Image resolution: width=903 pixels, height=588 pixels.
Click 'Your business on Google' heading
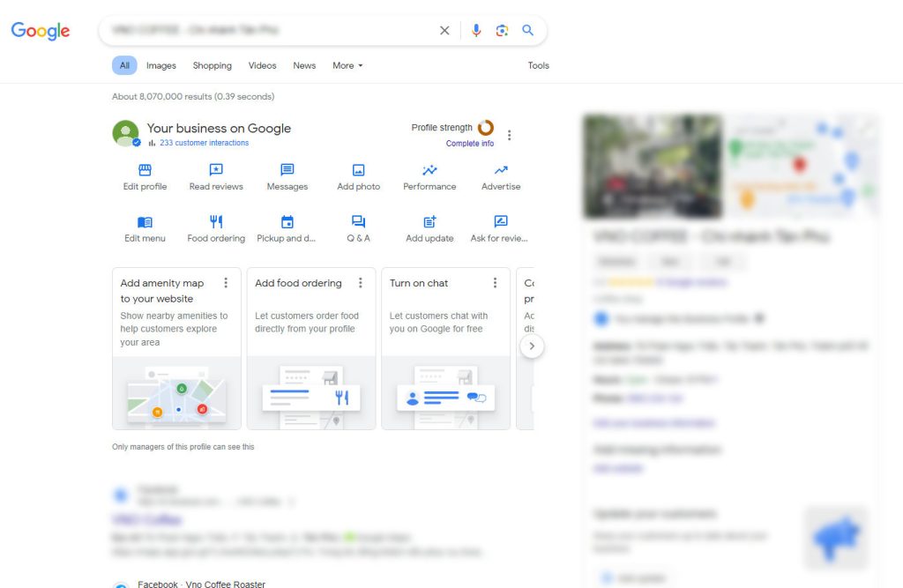click(219, 129)
